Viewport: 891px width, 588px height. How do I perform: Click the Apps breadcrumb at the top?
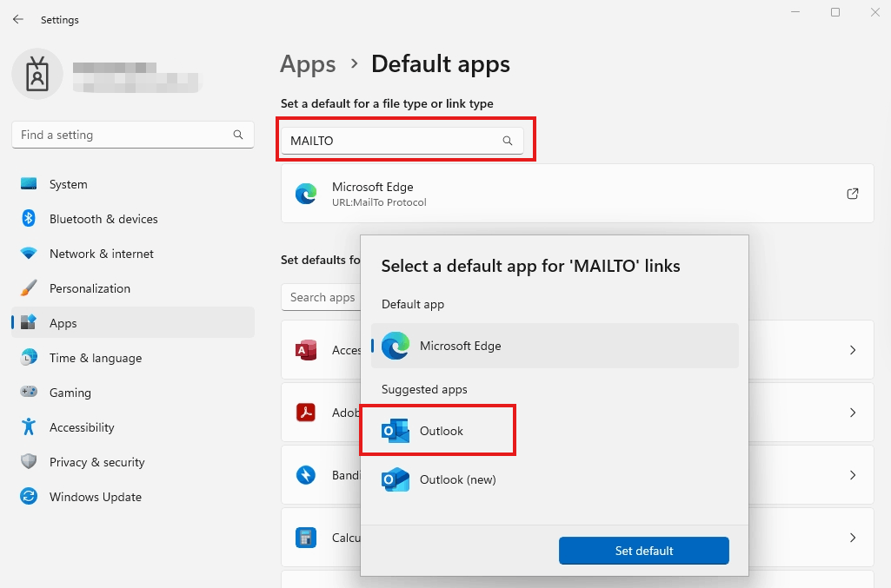[x=308, y=63]
